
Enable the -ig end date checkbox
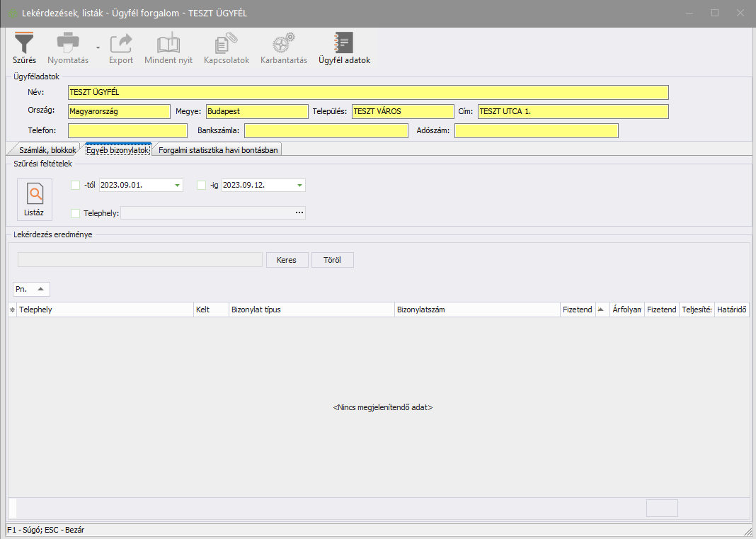point(202,186)
